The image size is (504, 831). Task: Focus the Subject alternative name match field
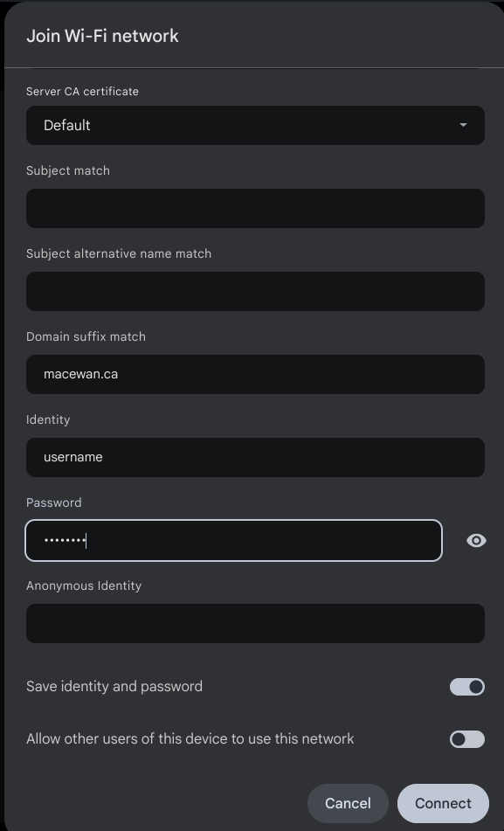pos(255,291)
